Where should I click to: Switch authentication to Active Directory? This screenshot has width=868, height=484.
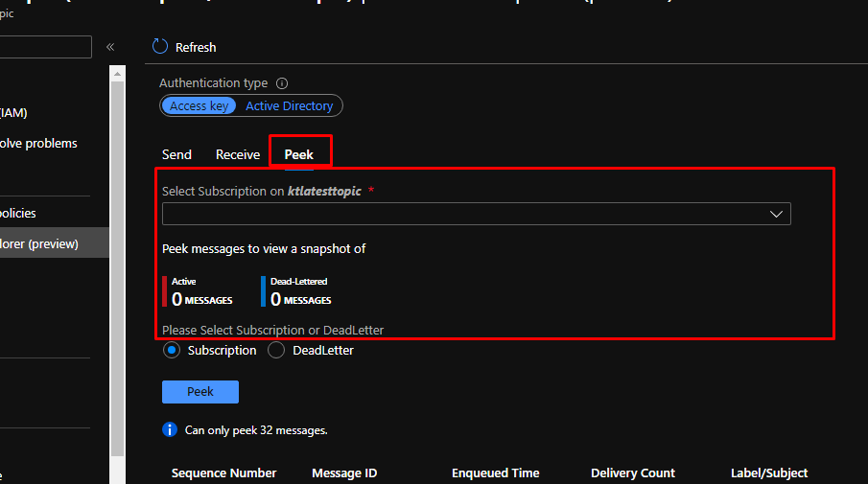(289, 106)
